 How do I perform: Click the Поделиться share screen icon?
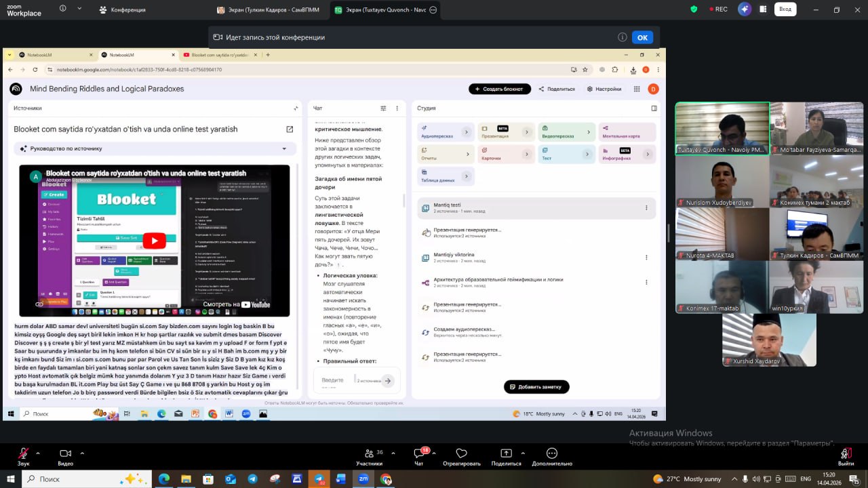pyautogui.click(x=506, y=453)
